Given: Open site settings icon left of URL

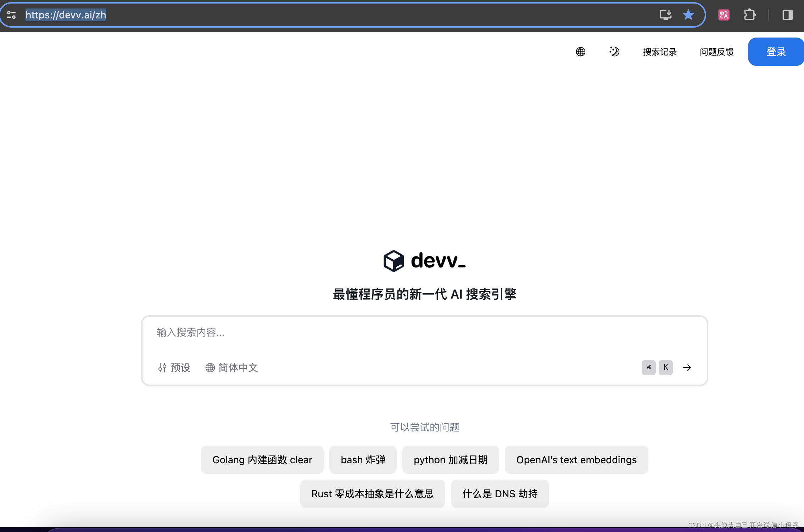Looking at the screenshot, I should 11,15.
